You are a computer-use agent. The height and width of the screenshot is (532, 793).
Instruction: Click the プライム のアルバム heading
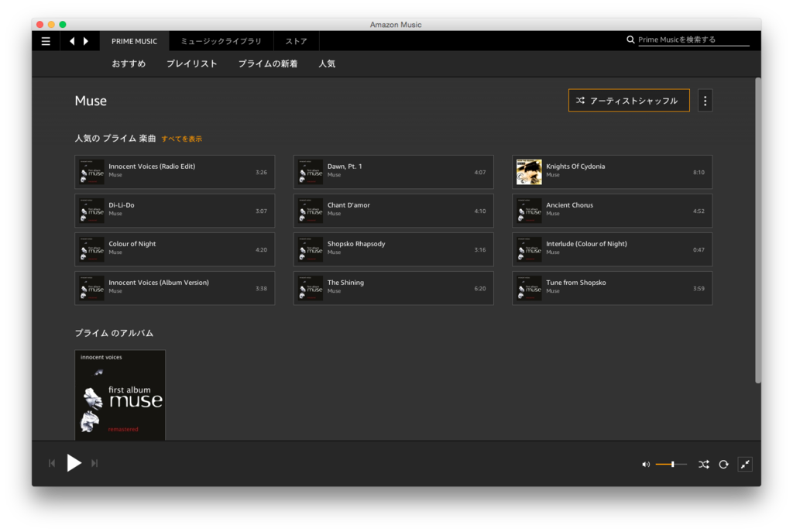(114, 333)
